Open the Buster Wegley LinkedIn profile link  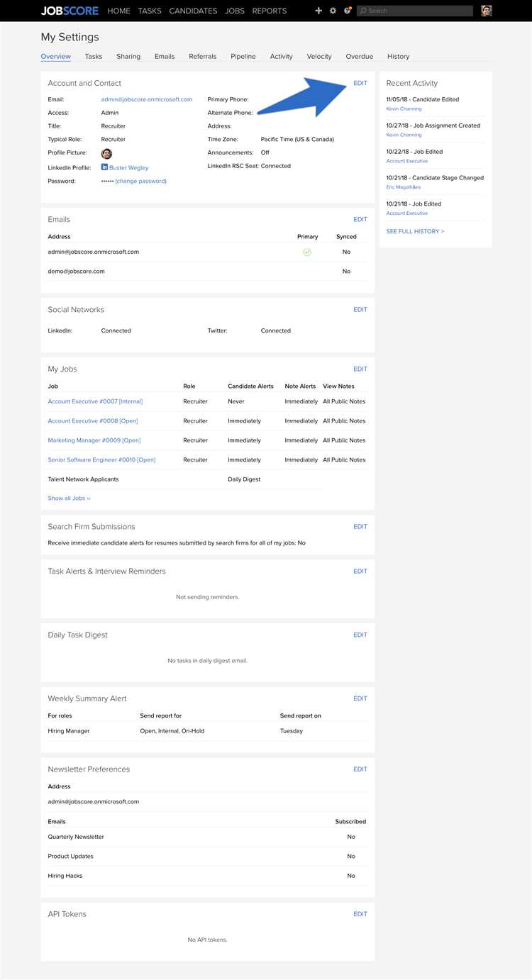click(x=129, y=168)
